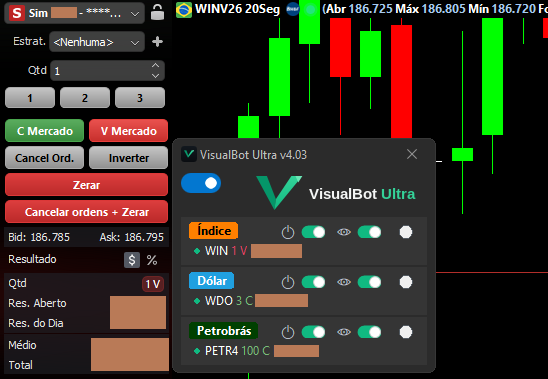Viewport: 548px width, 379px height.
Task: Click the green status dot in chart header
Action: click(x=310, y=9)
